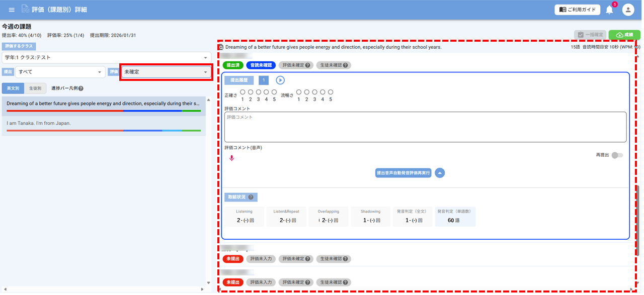Play the submitted audio recording
Image resolution: width=644 pixels, height=295 pixels.
pyautogui.click(x=280, y=80)
